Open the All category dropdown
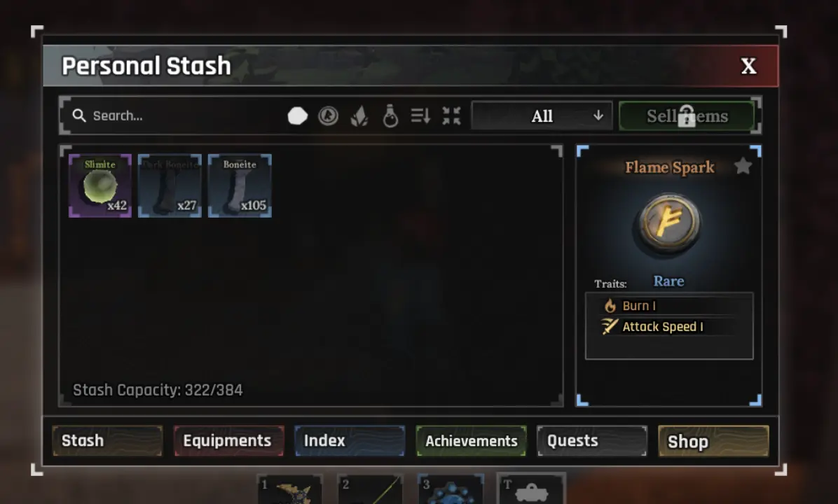The width and height of the screenshot is (838, 504). tap(542, 116)
